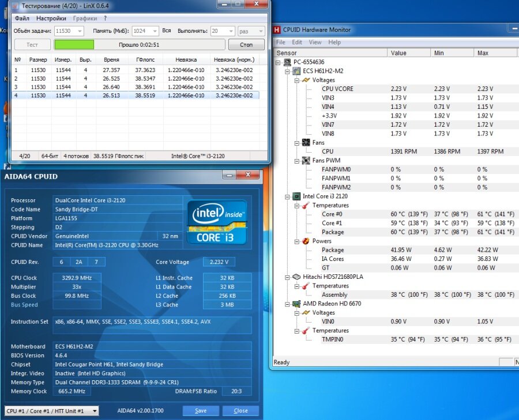Image resolution: width=519 pixels, height=420 pixels.
Task: Open the Файл menu in LinX
Action: coord(22,18)
